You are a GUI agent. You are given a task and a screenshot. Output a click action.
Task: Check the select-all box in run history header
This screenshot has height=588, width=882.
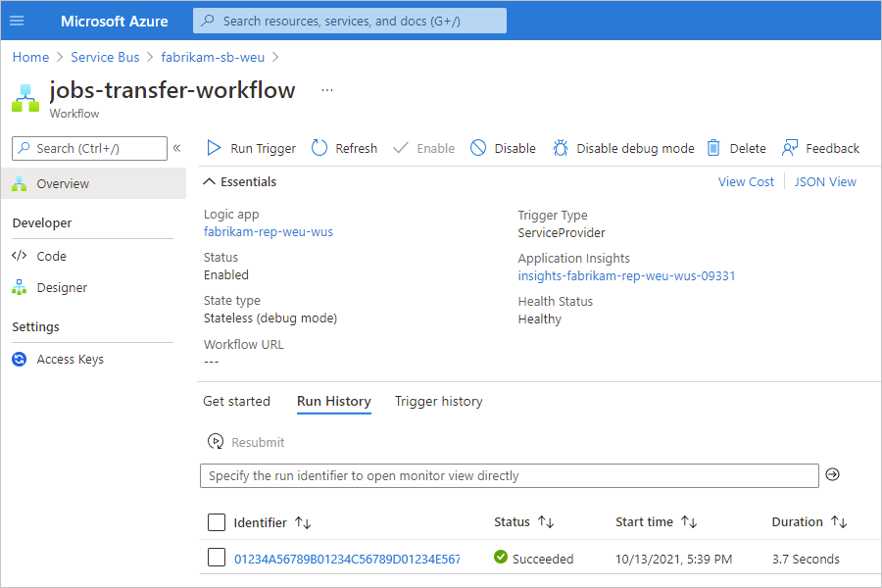pos(216,522)
